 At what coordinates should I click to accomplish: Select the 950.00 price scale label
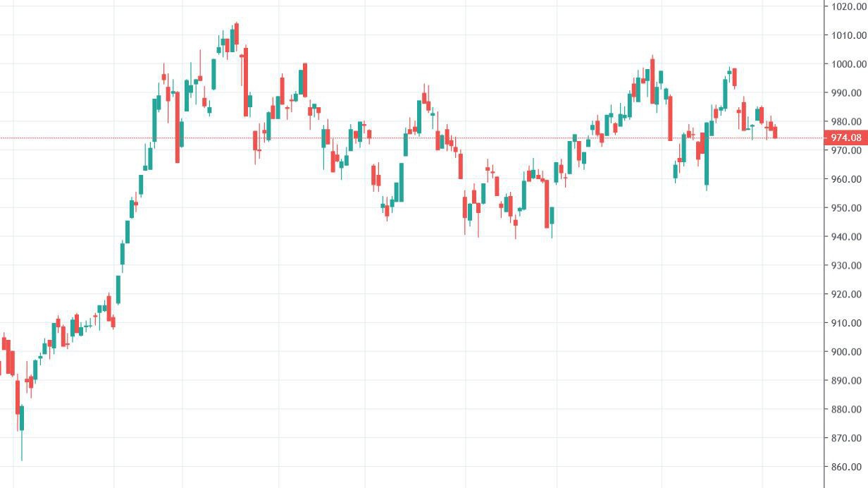848,208
